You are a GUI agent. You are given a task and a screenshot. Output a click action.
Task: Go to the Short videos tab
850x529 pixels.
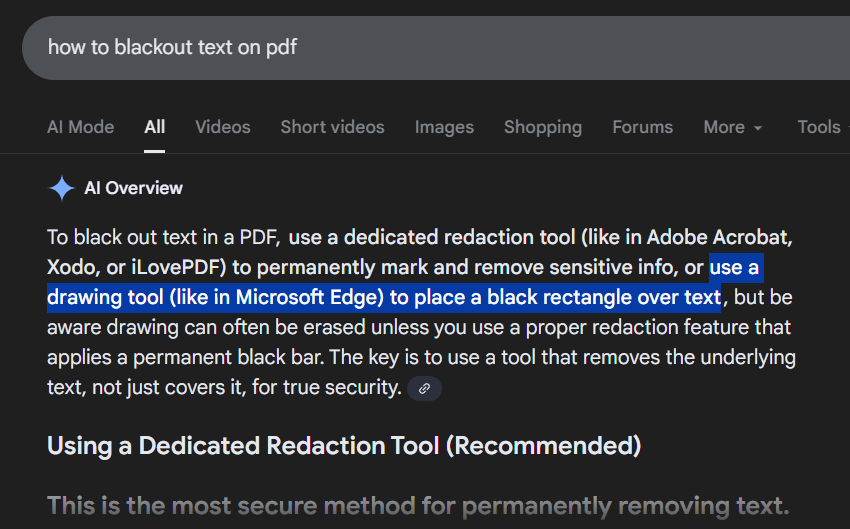[x=332, y=127]
